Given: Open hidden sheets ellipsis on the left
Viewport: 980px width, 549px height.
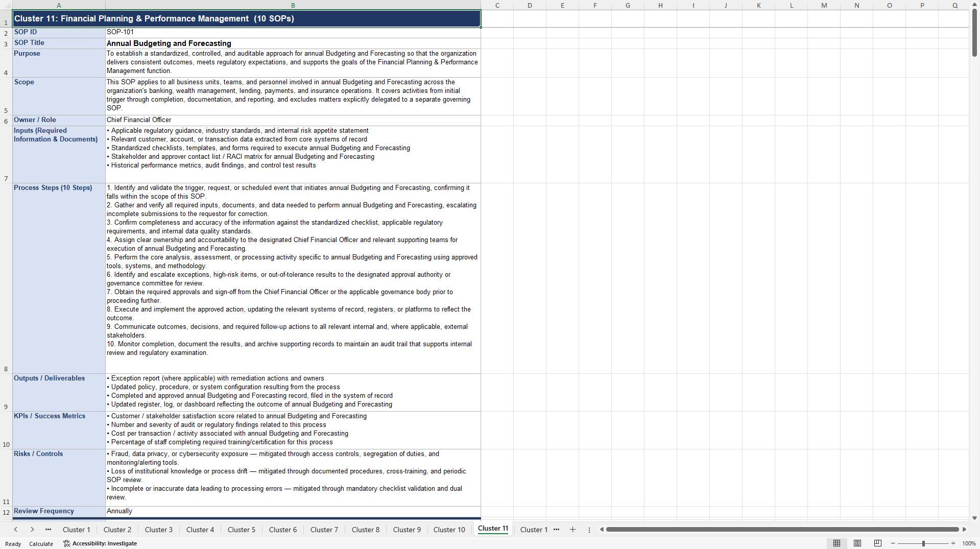Looking at the screenshot, I should click(x=48, y=530).
